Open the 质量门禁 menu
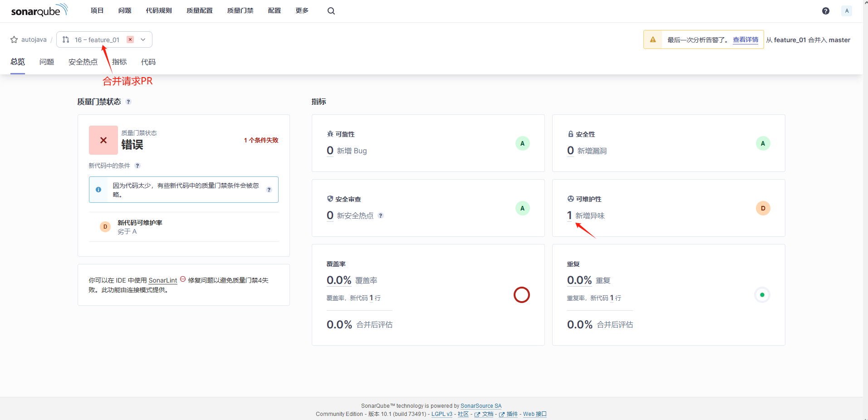The width and height of the screenshot is (868, 420). pyautogui.click(x=240, y=10)
